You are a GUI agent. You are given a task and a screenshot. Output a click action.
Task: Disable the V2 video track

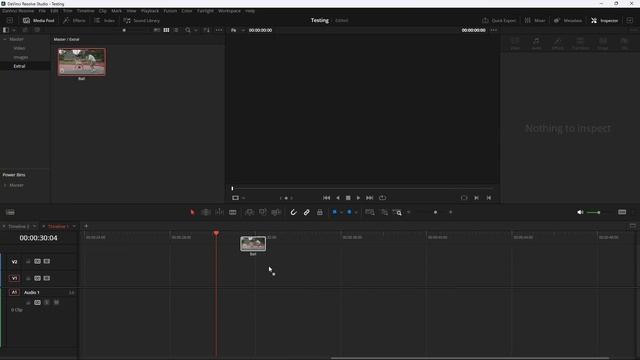point(47,261)
